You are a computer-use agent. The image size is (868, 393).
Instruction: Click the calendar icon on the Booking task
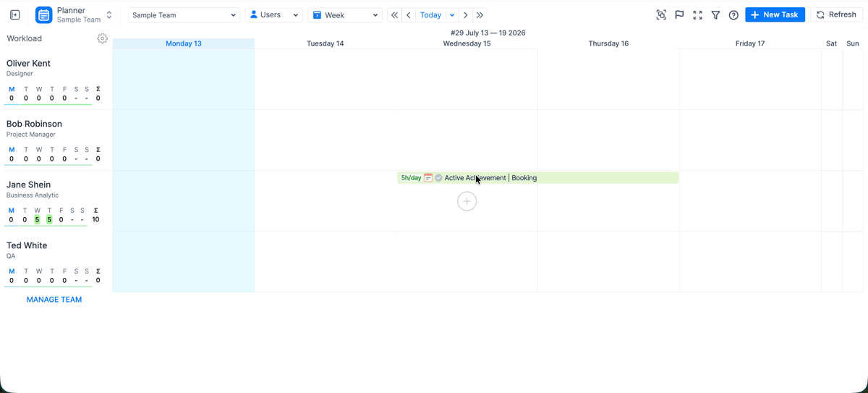(428, 177)
